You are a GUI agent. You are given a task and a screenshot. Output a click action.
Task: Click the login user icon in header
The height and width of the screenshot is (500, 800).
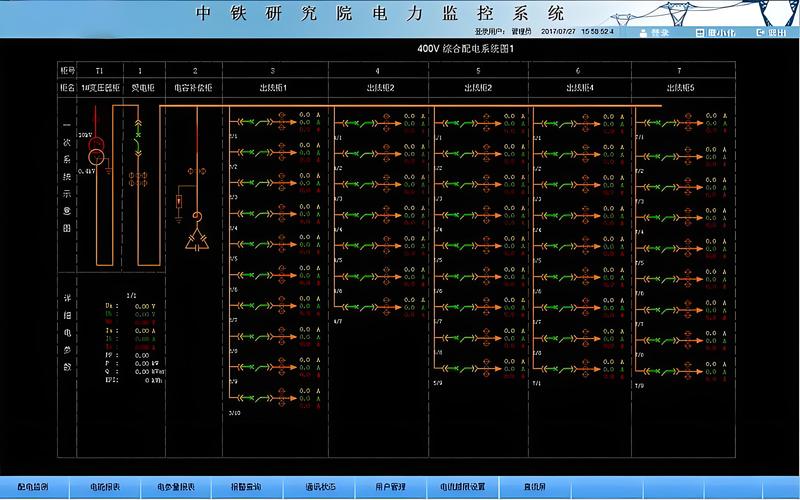point(643,32)
